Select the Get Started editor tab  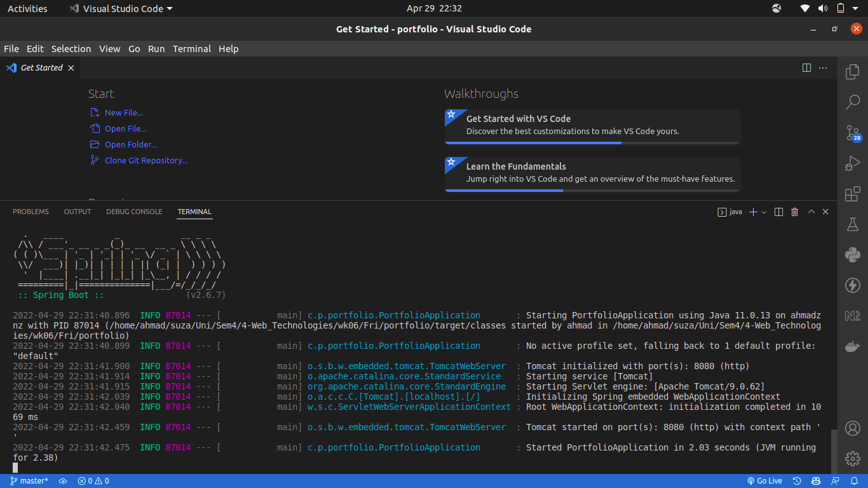coord(41,68)
